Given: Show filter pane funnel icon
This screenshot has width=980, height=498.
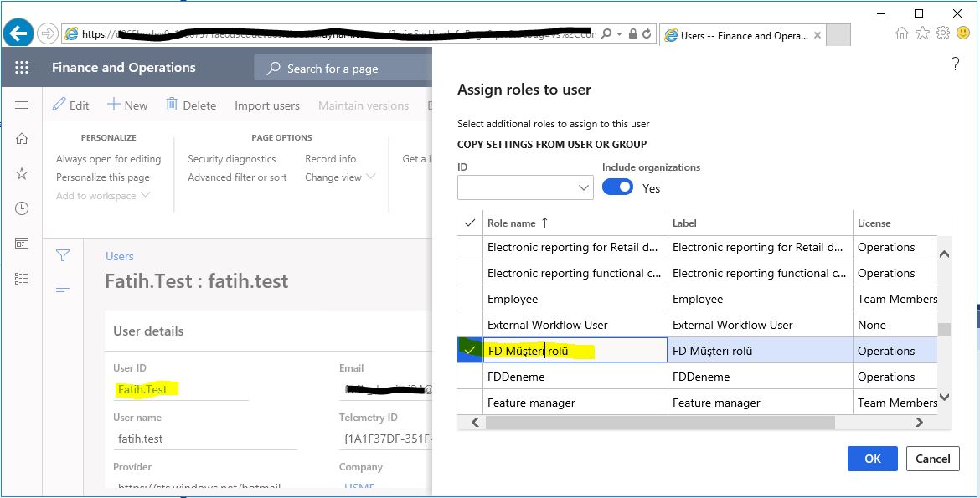Looking at the screenshot, I should (x=62, y=256).
